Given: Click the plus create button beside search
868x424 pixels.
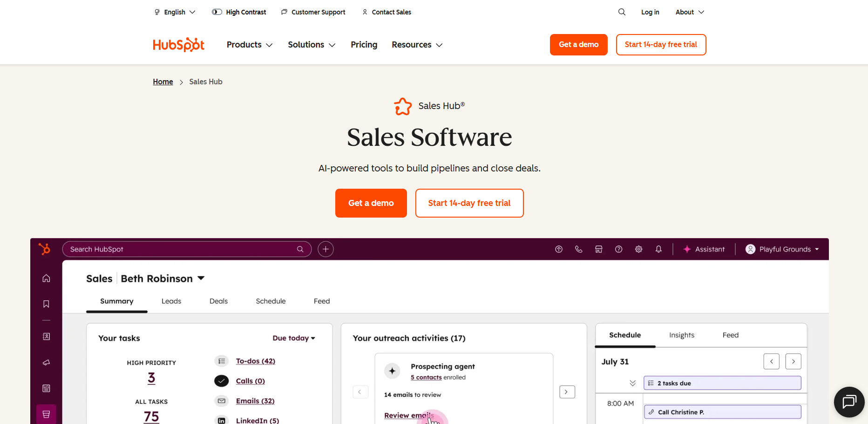Looking at the screenshot, I should [325, 249].
